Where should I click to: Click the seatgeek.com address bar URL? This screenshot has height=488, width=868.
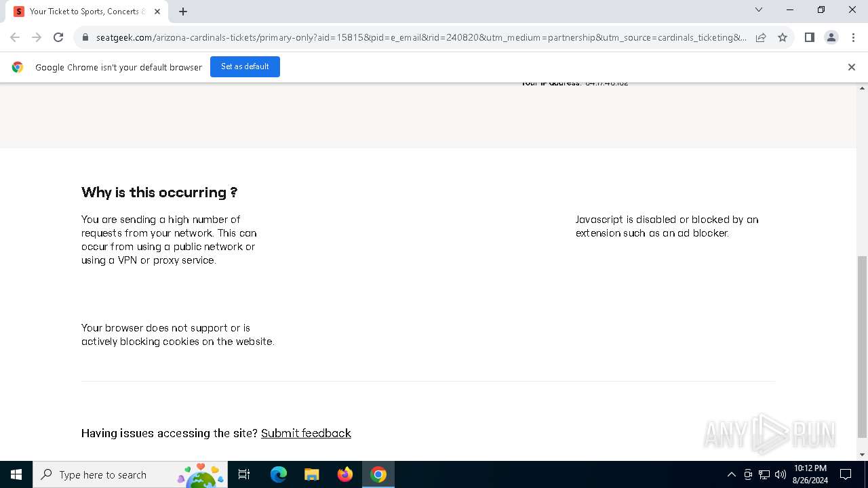click(420, 38)
